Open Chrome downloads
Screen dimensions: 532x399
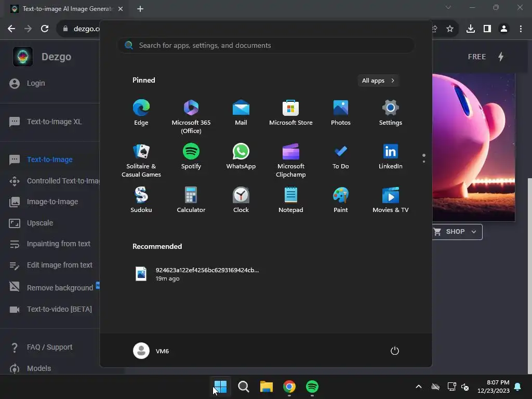pyautogui.click(x=471, y=29)
